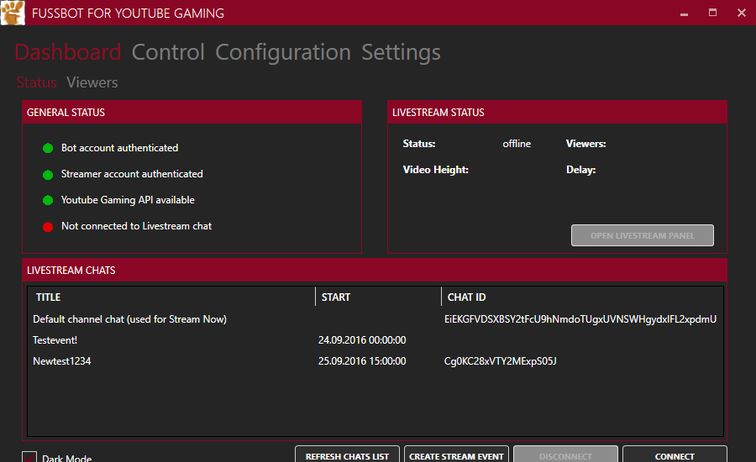Screen dimensions: 756x462
Task: Enable the Dark Mode checkbox
Action: tap(29, 458)
